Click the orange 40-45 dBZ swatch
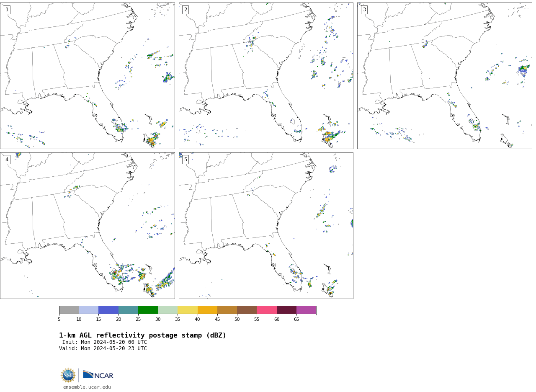 207,310
